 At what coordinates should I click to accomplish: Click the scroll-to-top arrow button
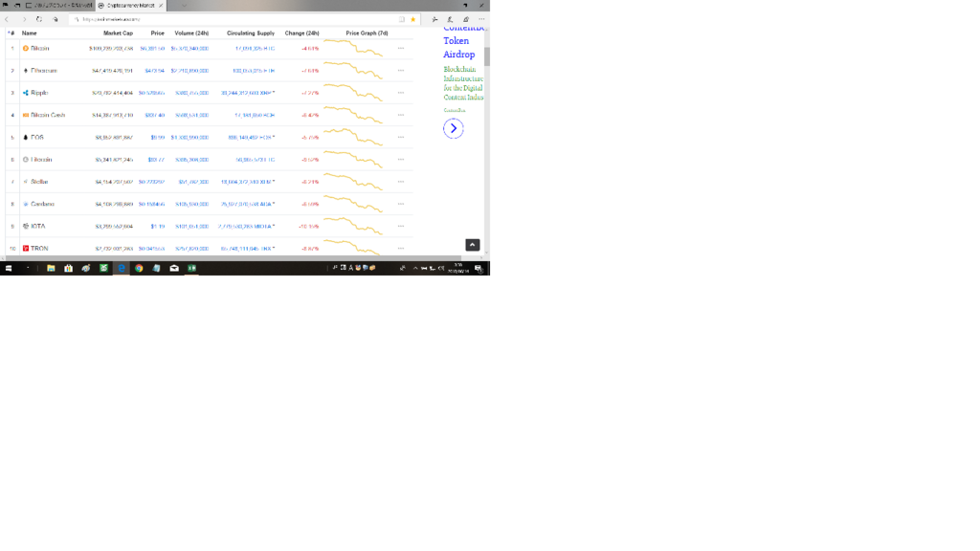(x=473, y=245)
